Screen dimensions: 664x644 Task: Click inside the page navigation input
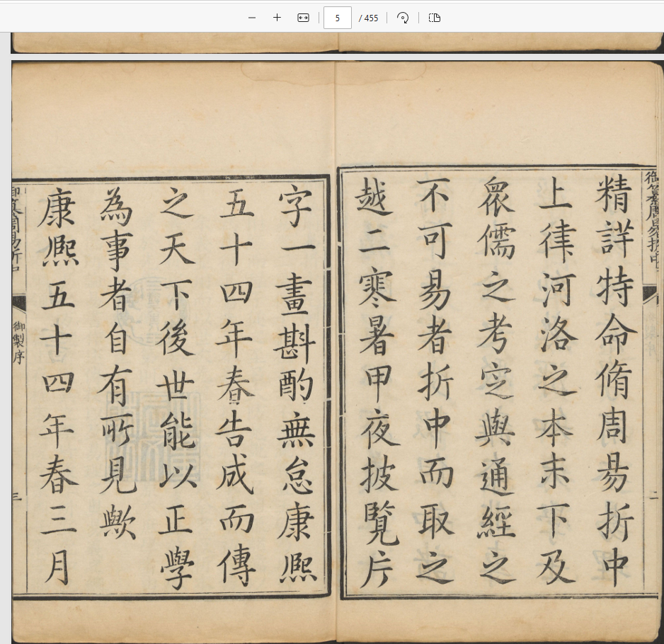[x=338, y=18]
